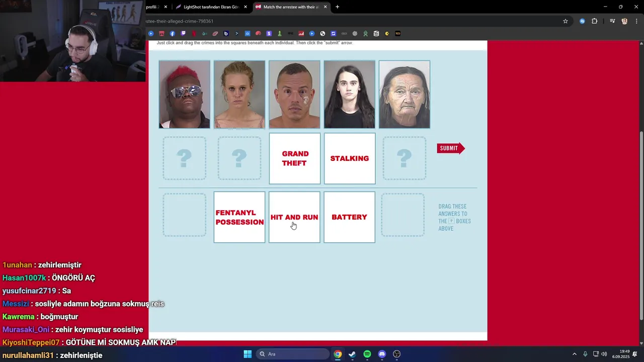Click mugshot of bald man
The image size is (644, 362).
point(294,95)
